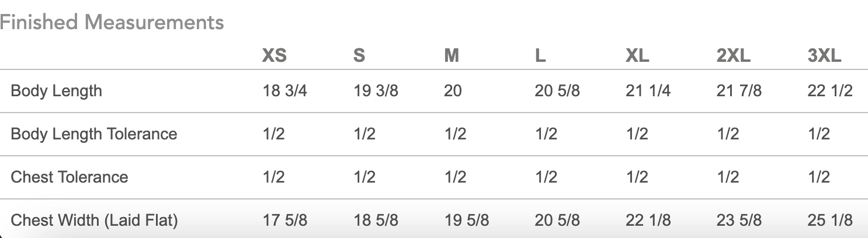Viewport: 868px width, 238px height.
Task: Click the Body Length row label
Action: click(56, 91)
